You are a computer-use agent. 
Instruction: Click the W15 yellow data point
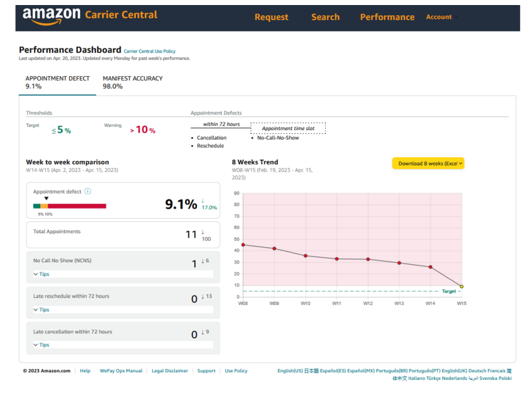[x=461, y=286]
